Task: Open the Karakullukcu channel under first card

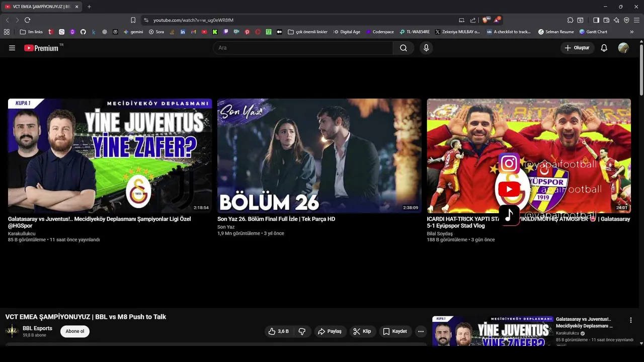Action: point(22,234)
